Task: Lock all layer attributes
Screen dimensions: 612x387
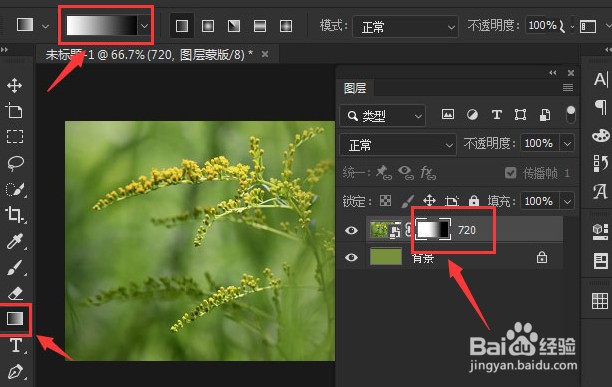Action: (x=474, y=201)
